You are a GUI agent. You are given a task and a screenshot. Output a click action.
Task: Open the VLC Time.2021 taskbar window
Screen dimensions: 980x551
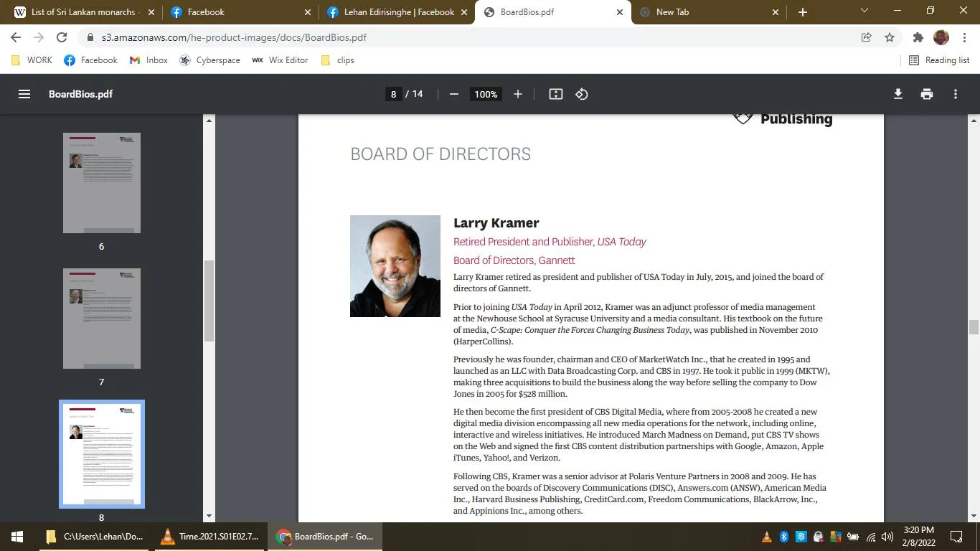(x=210, y=537)
